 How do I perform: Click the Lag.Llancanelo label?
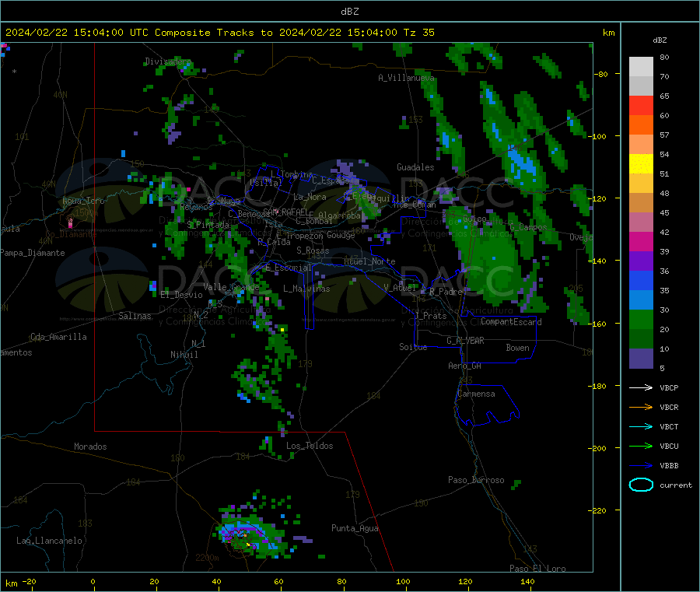(x=49, y=541)
